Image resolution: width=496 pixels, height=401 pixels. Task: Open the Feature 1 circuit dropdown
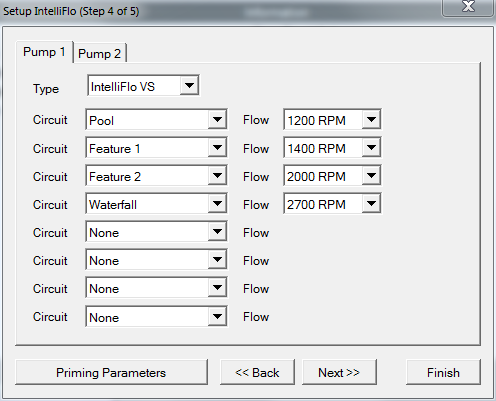tap(156, 148)
